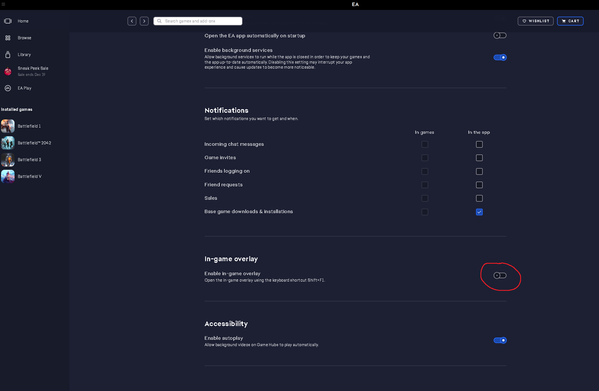Turn off Enable autoplay toggle
Viewport: 599px width, 391px height.
[500, 340]
